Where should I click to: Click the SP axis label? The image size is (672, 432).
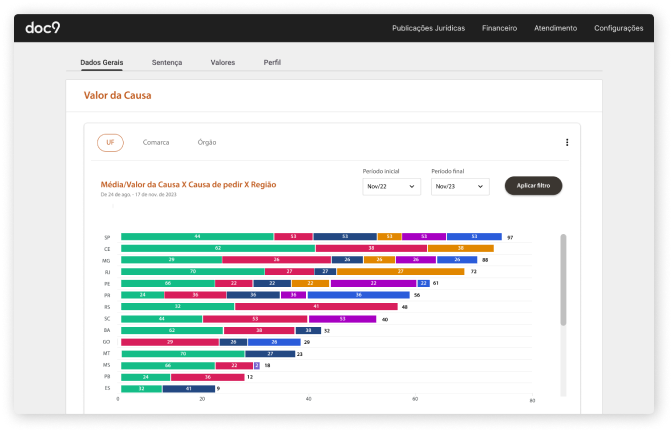(107, 237)
